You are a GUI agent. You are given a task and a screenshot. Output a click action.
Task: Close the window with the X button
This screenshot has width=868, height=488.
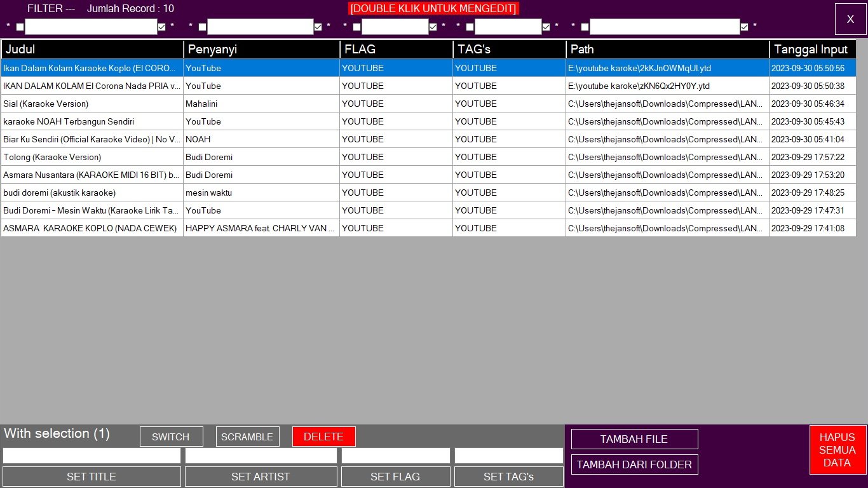tap(850, 19)
